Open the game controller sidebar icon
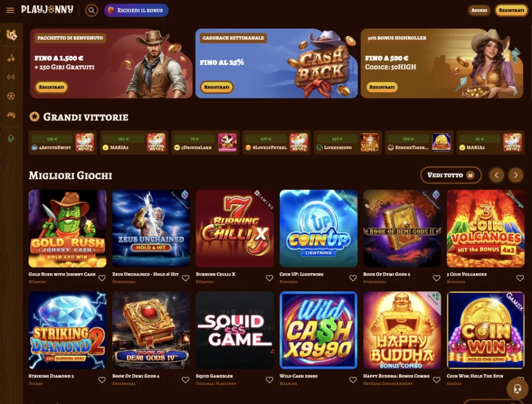Screen dimensions: 532x404 coord(11,115)
